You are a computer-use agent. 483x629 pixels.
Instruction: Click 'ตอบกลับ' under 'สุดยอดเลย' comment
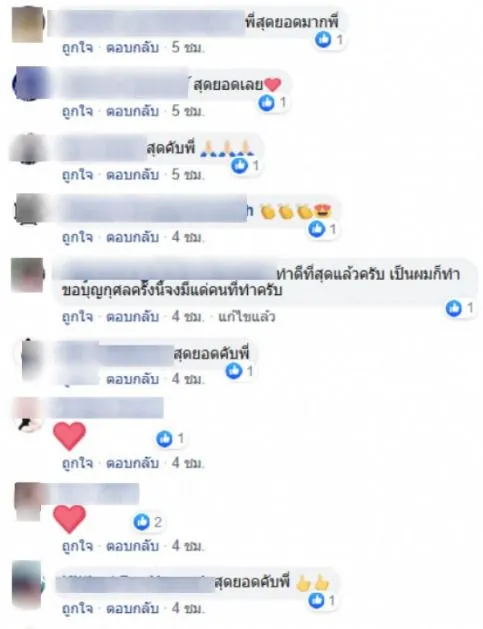[132, 111]
